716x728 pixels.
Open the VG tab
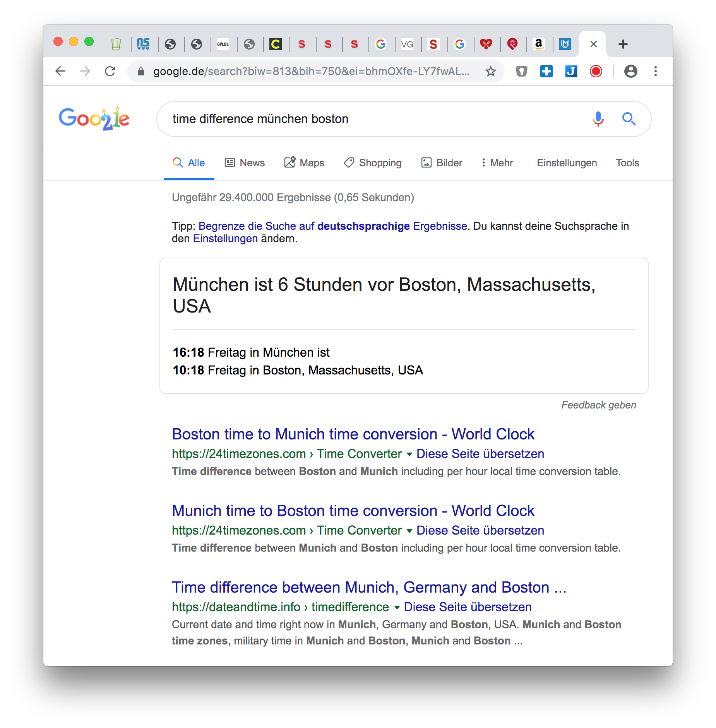[407, 44]
